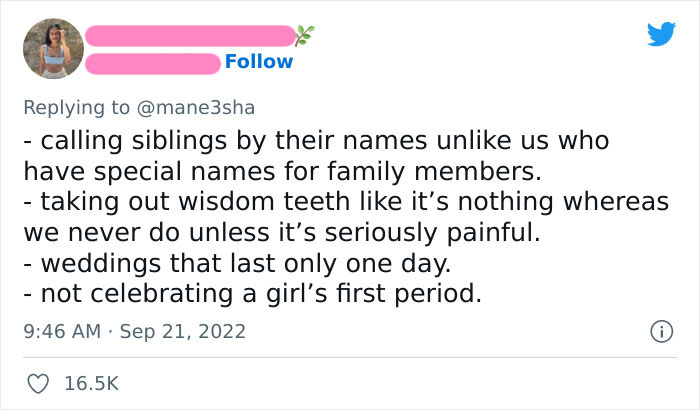Click the 16.5K likes count

(x=93, y=382)
